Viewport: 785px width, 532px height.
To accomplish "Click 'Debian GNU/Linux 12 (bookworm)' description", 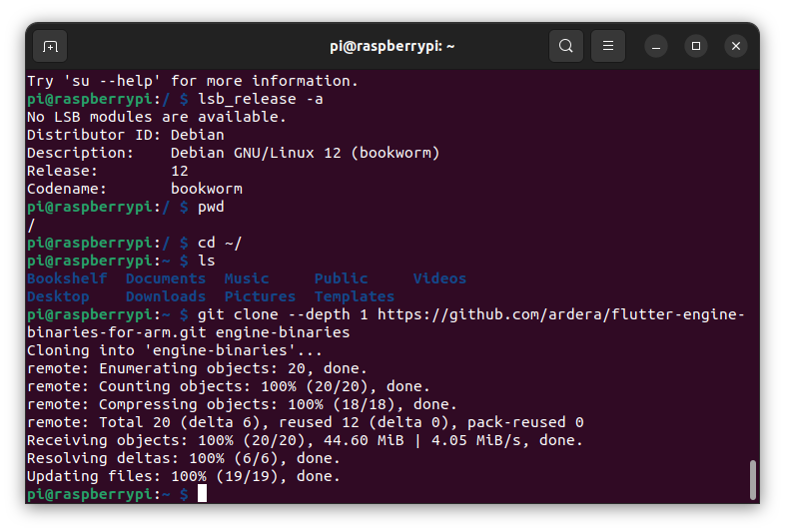I will click(x=305, y=153).
